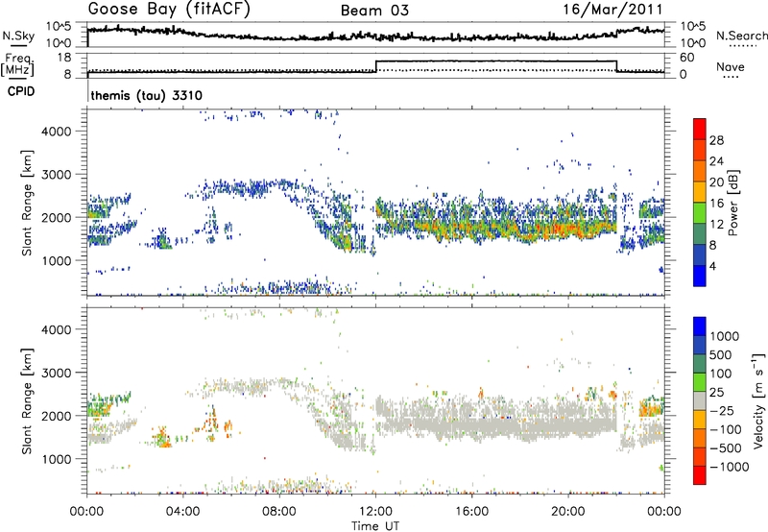Click the 'N.Sky' legend label
This screenshot has width=768, height=532.
pyautogui.click(x=18, y=36)
